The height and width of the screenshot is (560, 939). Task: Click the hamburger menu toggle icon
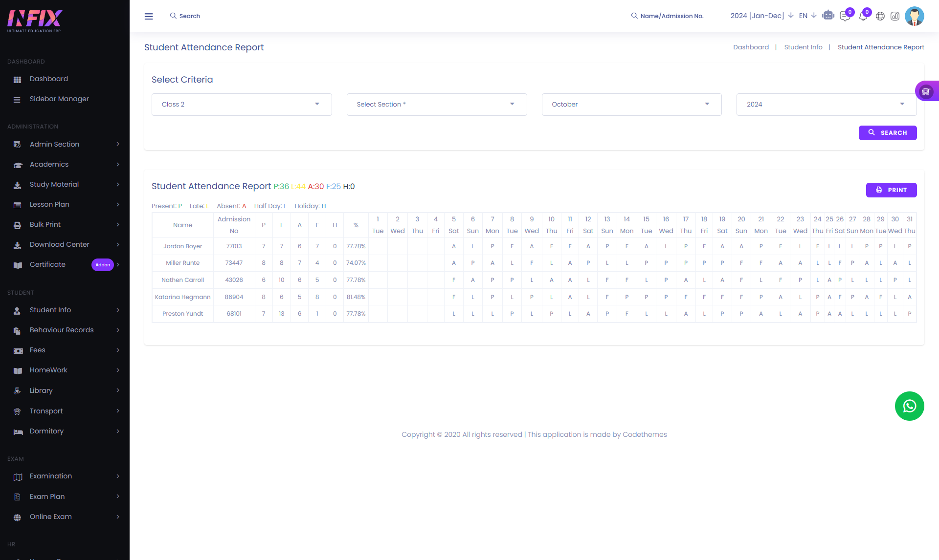(x=149, y=16)
